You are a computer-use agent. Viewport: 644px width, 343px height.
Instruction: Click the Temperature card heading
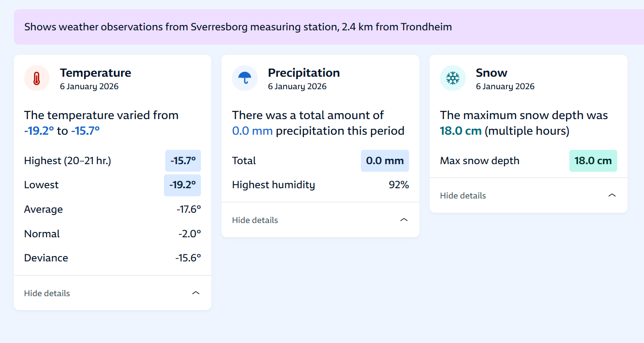tap(96, 73)
